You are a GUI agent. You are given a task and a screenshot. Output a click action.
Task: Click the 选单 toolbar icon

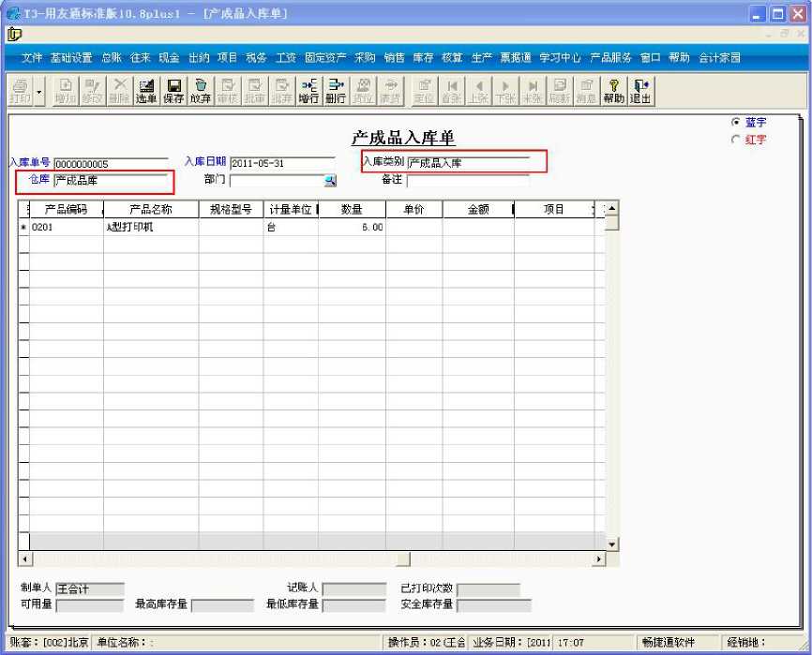pyautogui.click(x=146, y=91)
